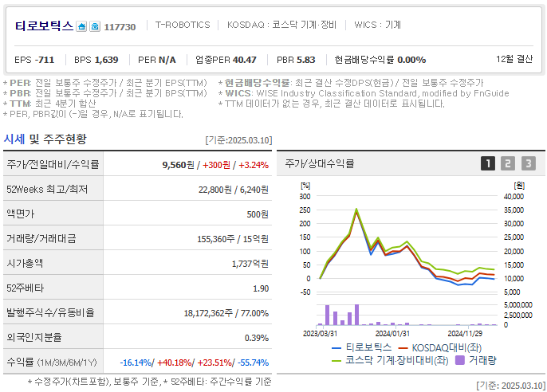Screen dimensions: 547x392
Task: Click 수익률 (1M/3M/6M/1Y) row label
Action: [x=52, y=363]
